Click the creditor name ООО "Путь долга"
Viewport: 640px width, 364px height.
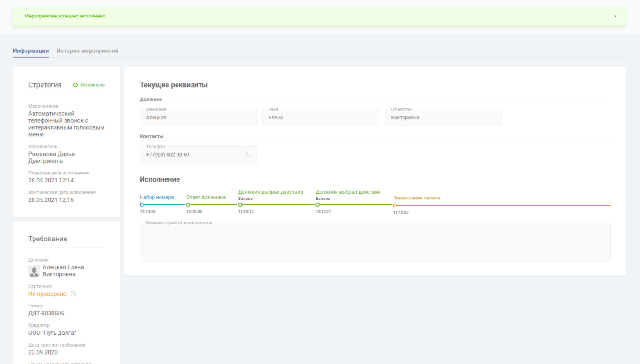52,333
